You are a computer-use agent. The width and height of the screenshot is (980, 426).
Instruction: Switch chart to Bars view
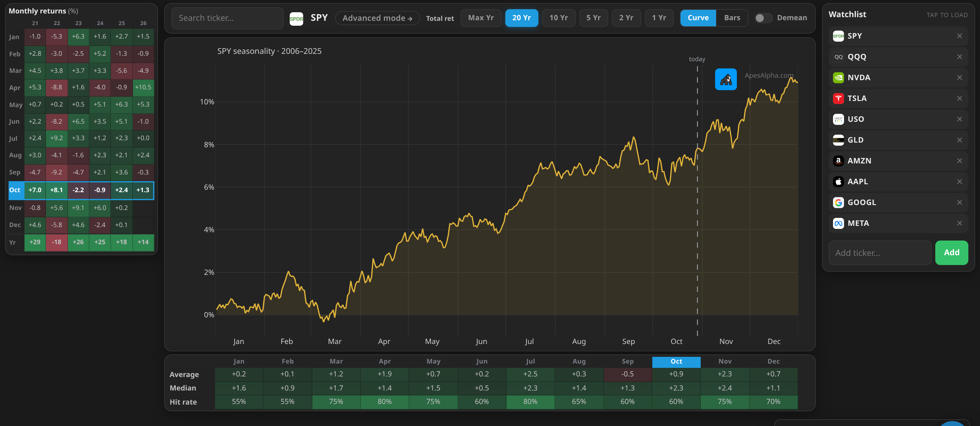click(x=732, y=18)
